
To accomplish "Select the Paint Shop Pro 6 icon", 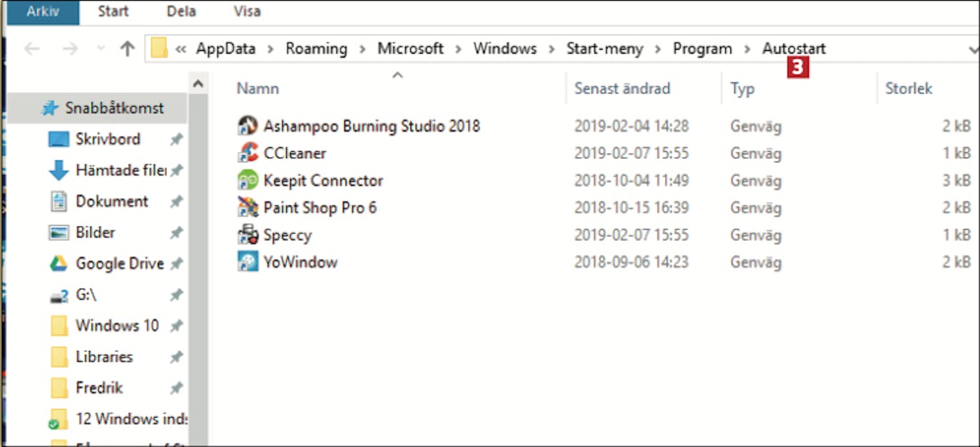I will point(248,208).
